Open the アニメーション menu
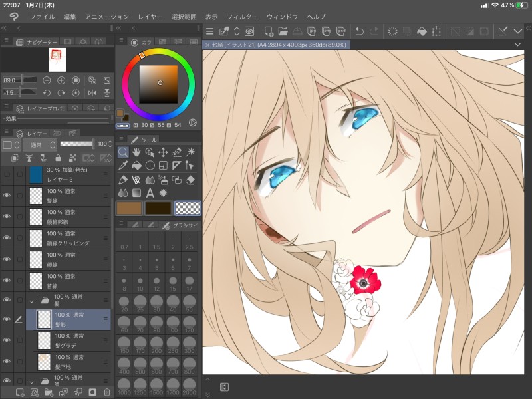This screenshot has height=399, width=532. click(x=107, y=17)
